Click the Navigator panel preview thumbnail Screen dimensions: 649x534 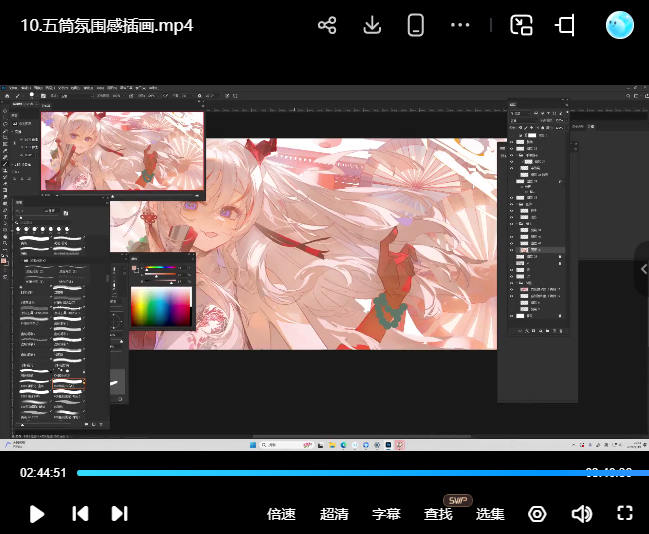[x=122, y=151]
